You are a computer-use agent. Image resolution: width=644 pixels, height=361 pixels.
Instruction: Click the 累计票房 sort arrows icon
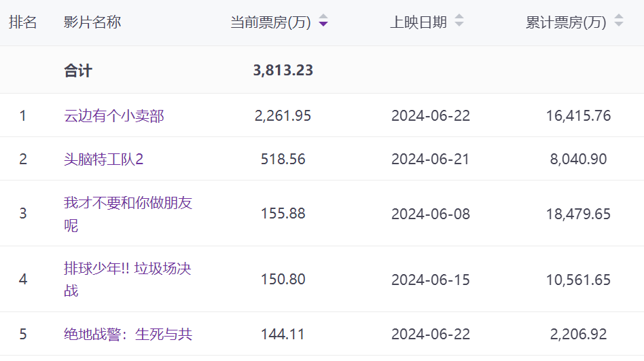pos(618,21)
